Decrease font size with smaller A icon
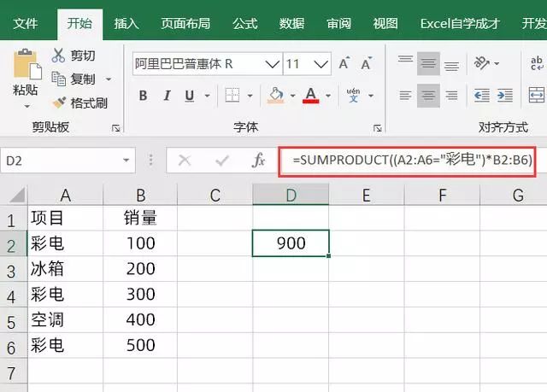This screenshot has width=547, height=392. tap(367, 63)
